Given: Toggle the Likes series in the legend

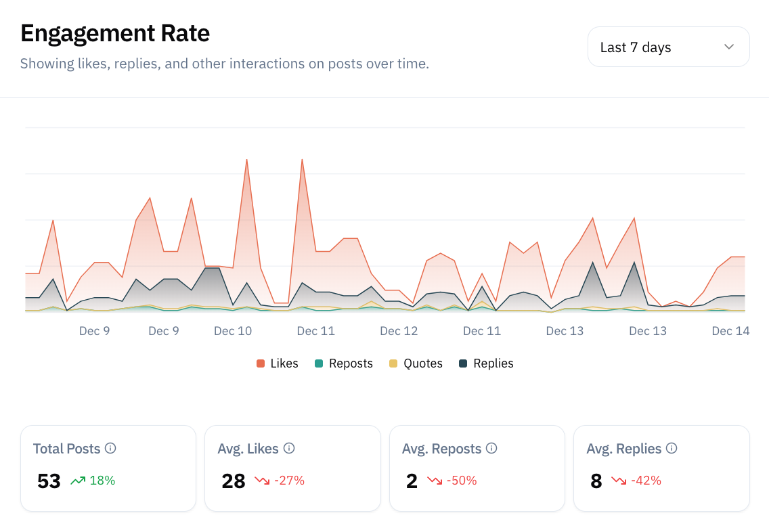Looking at the screenshot, I should [276, 363].
